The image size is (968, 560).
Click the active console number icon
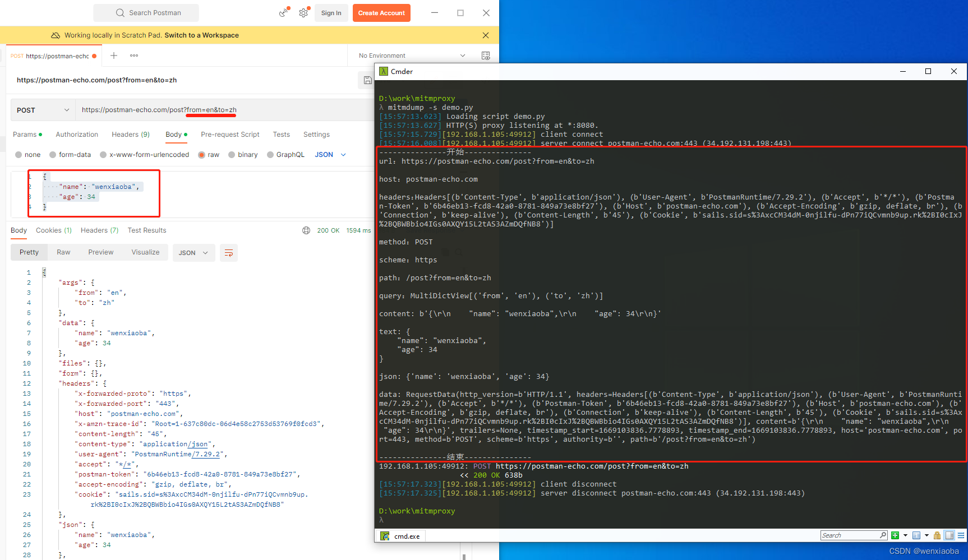pyautogui.click(x=916, y=535)
